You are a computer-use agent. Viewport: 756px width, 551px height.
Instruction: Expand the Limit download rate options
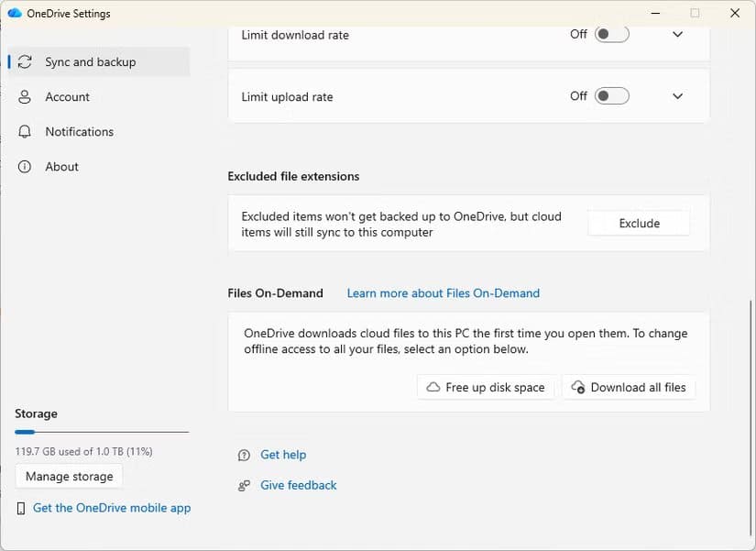pos(677,34)
